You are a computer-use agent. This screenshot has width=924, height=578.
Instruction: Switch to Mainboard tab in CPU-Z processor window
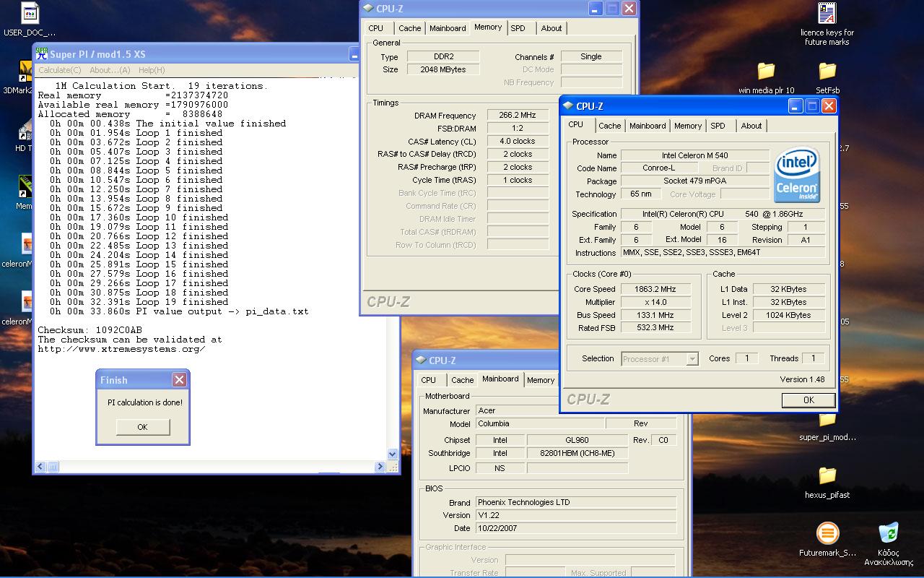(x=648, y=126)
